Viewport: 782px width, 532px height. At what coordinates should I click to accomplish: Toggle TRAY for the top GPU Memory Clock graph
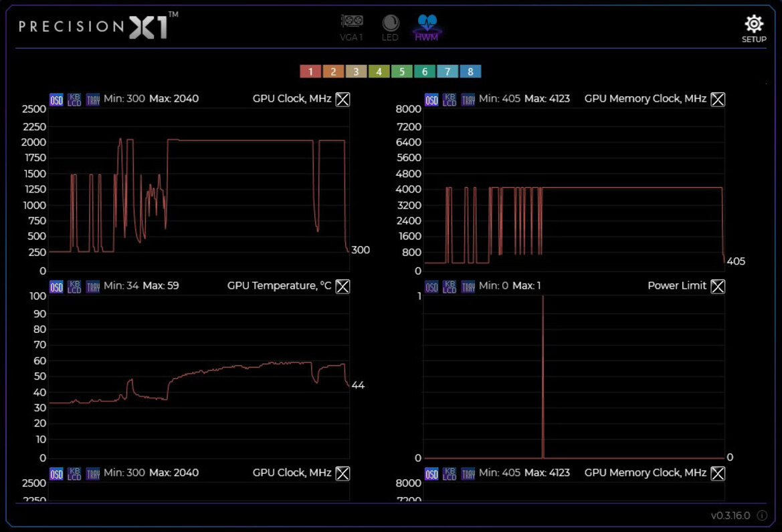(x=468, y=100)
